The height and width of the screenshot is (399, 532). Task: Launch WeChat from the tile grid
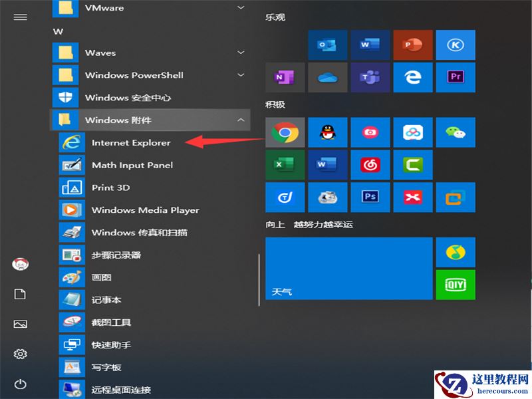tap(456, 132)
